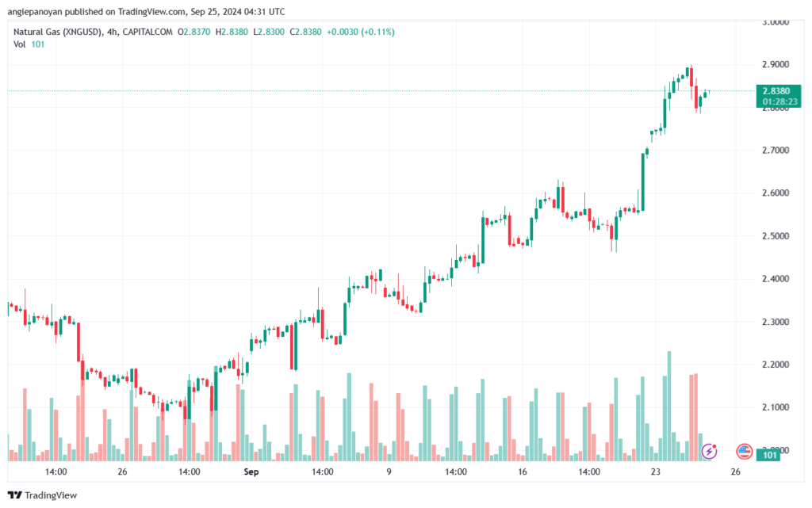Click the published by angiepanoyan header text
The height and width of the screenshot is (508, 812).
coord(146,11)
